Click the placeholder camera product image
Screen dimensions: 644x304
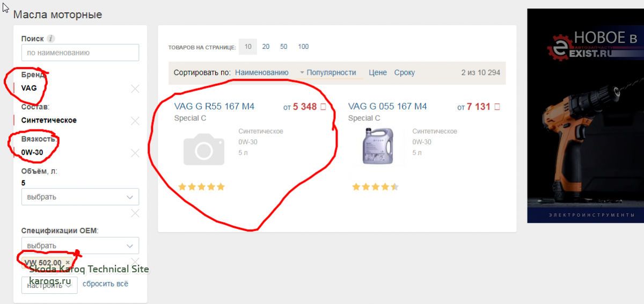[x=203, y=150]
